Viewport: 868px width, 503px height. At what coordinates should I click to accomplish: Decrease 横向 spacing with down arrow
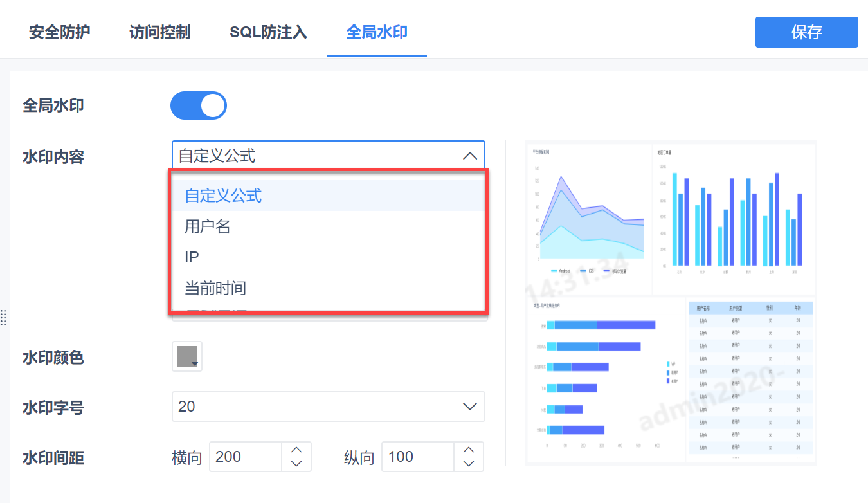[x=296, y=464]
